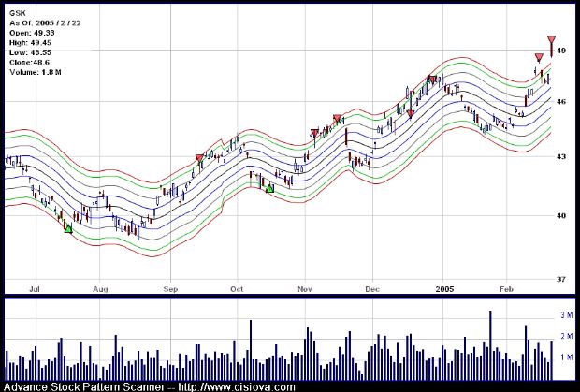Click the Oct month label
Screen dimensions: 580x392
point(237,289)
